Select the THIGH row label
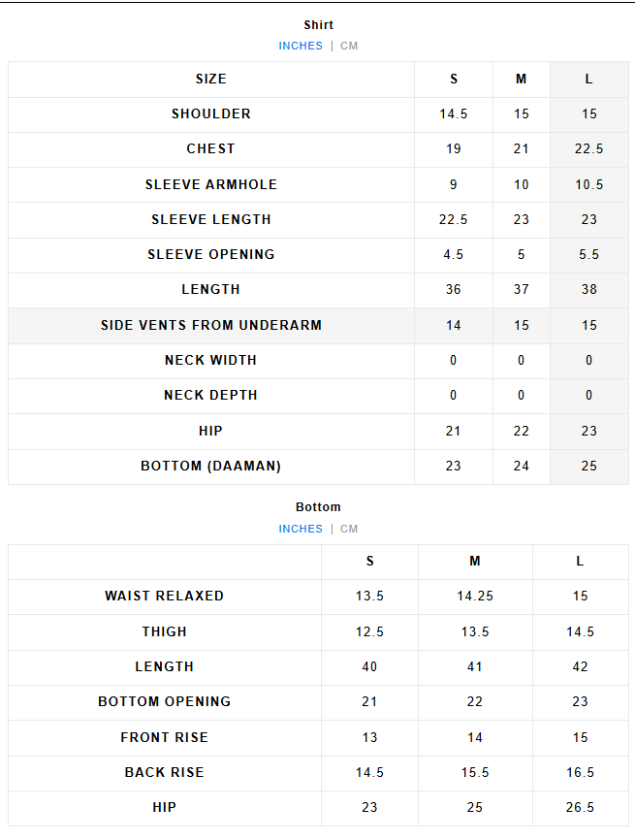Image resolution: width=635 pixels, height=840 pixels. pos(165,631)
